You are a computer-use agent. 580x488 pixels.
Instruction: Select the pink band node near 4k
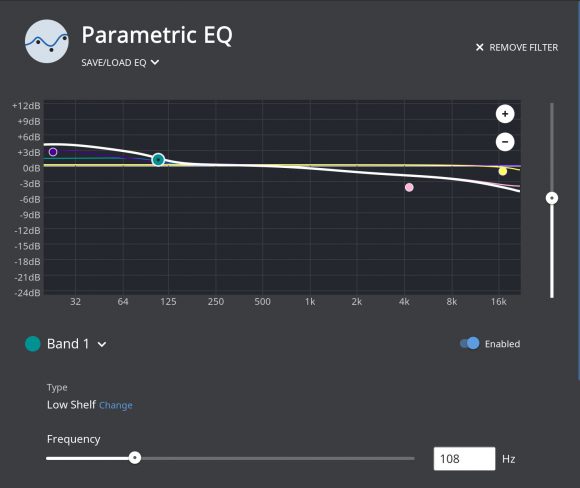[x=409, y=187]
